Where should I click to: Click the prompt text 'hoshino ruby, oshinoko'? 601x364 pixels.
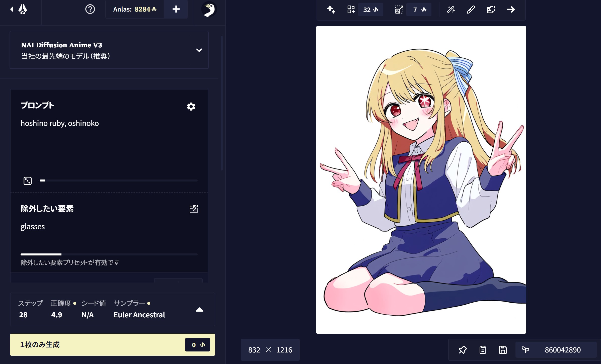point(60,123)
